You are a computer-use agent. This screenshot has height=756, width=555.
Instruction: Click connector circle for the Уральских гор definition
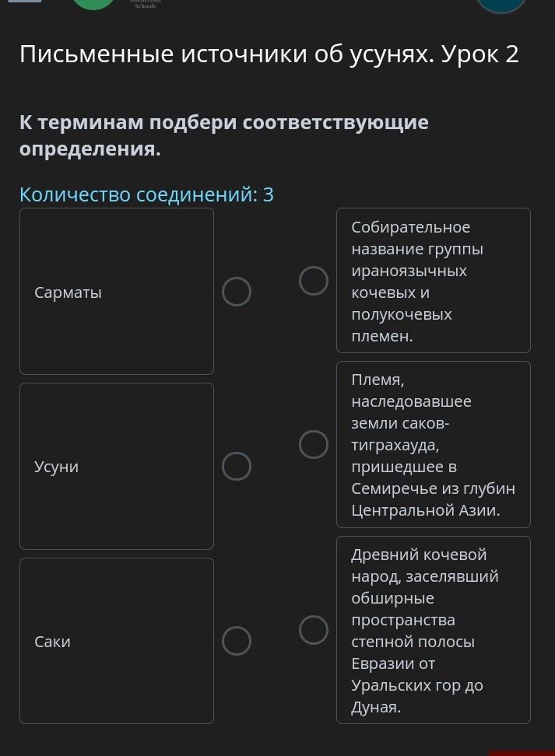(314, 630)
